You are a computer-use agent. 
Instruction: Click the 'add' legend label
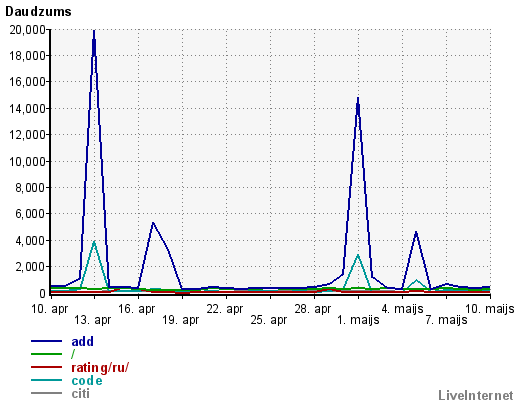pyautogui.click(x=82, y=341)
